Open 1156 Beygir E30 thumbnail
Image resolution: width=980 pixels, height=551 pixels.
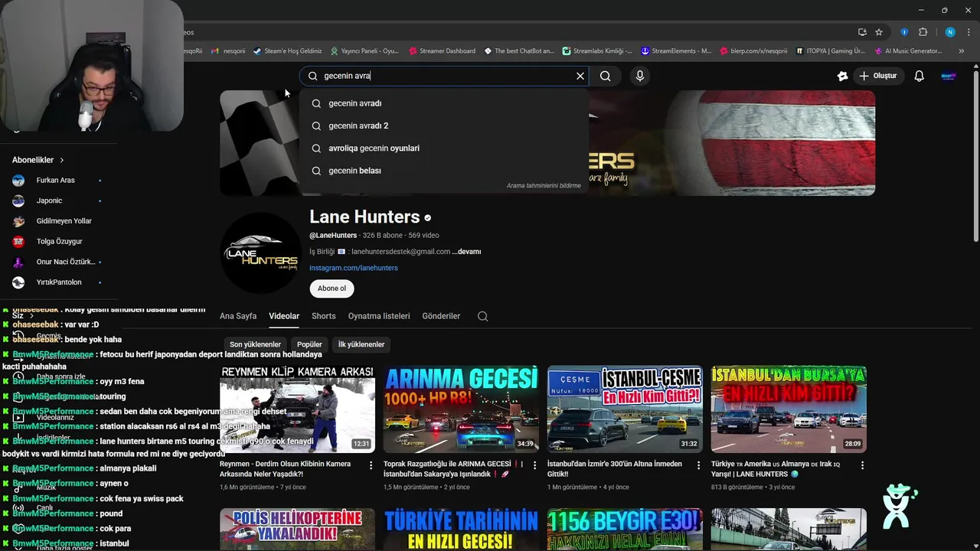[625, 530]
